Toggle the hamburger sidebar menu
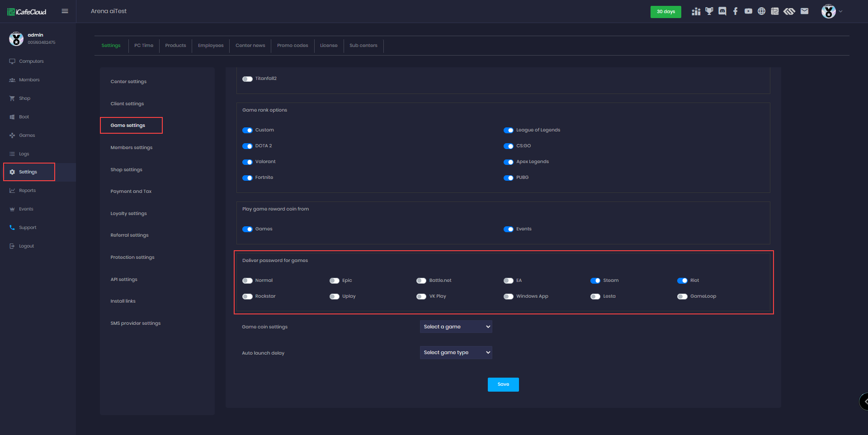This screenshot has height=435, width=868. coord(65,11)
